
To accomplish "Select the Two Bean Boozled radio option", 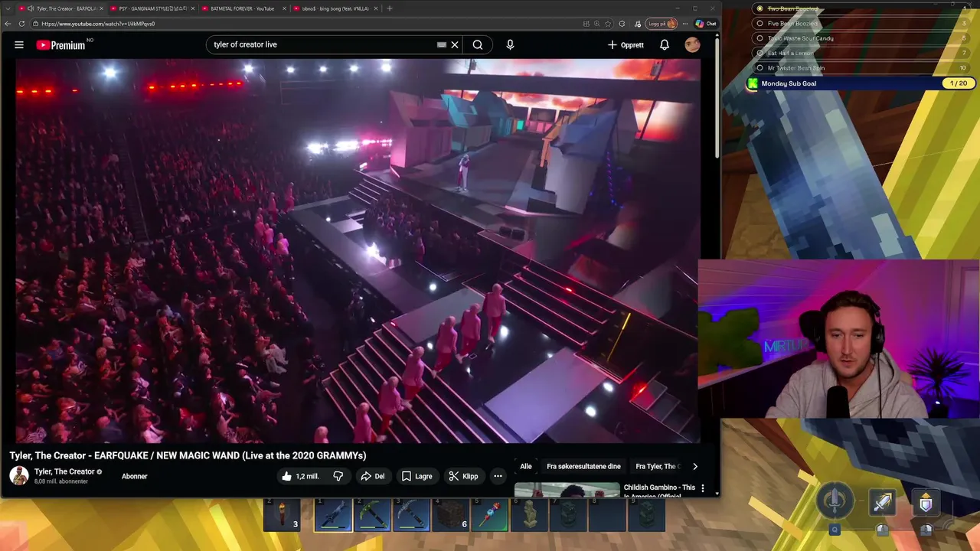I will [759, 9].
